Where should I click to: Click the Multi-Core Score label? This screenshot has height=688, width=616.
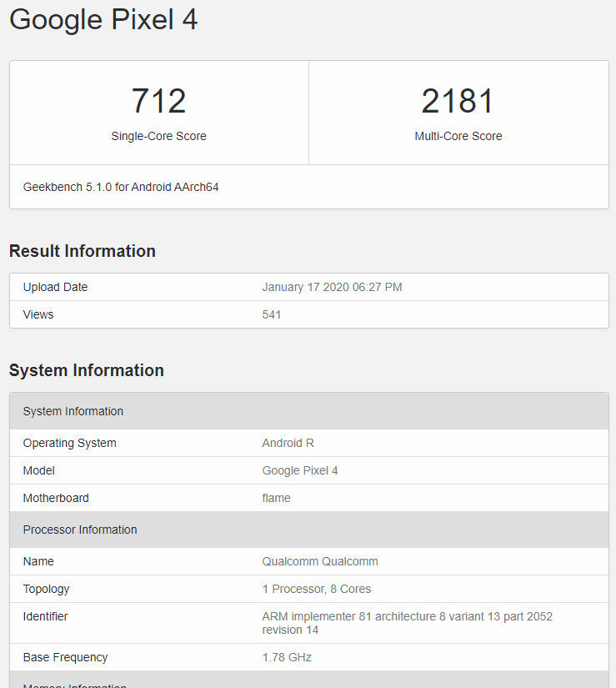[458, 136]
